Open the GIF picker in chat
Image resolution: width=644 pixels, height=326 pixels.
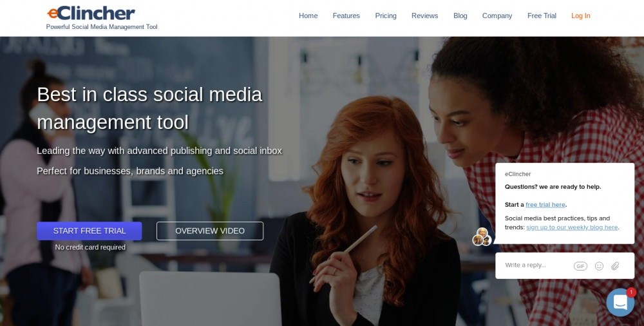(x=580, y=266)
